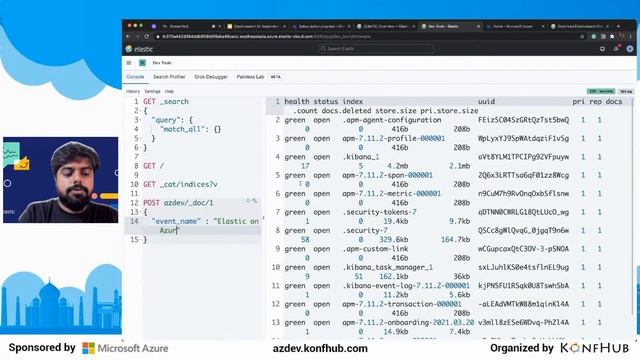Click the 'uuid' column header in output
The height and width of the screenshot is (360, 640).
pos(486,101)
